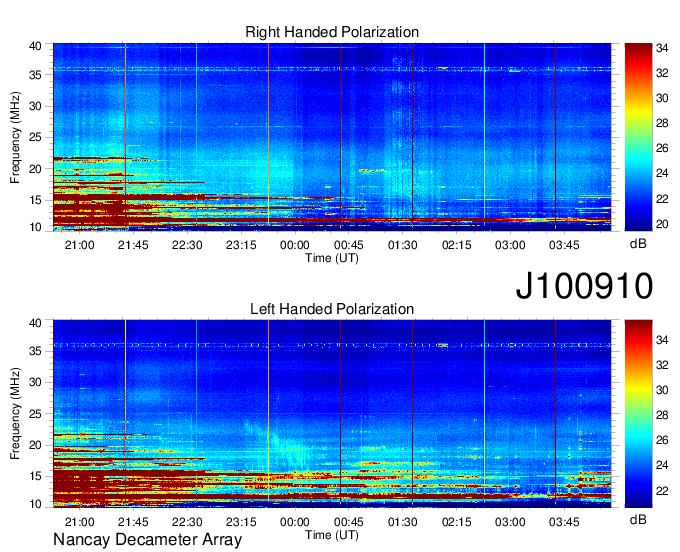Click the Left Handed Polarization spectrogram image

(332, 414)
